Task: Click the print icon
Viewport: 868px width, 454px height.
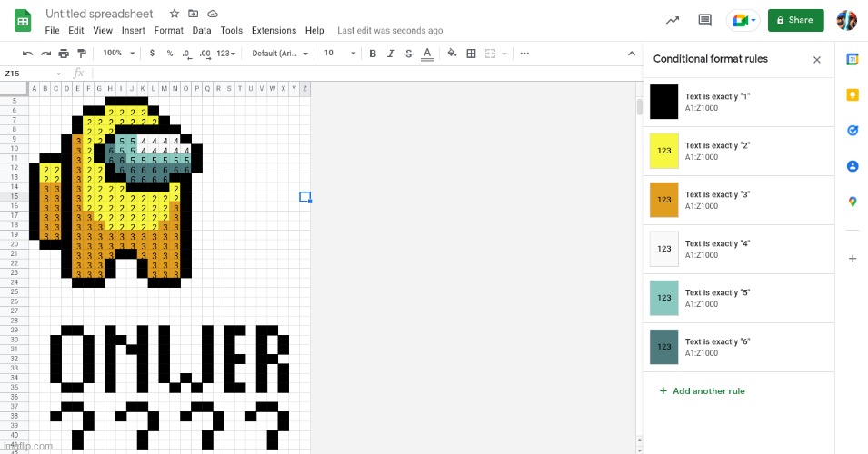Action: (64, 54)
